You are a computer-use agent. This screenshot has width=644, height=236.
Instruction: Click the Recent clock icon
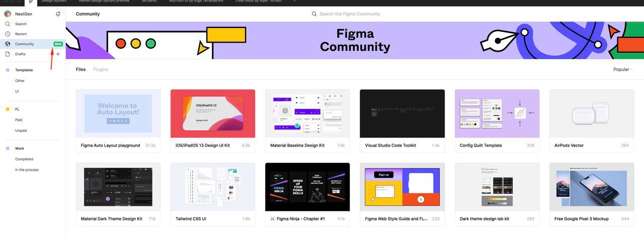(8, 34)
